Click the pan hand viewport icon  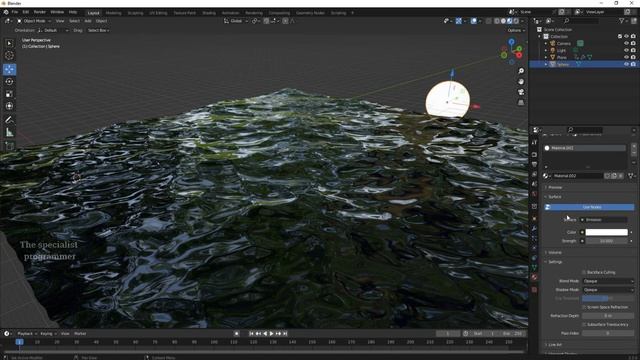point(521,82)
